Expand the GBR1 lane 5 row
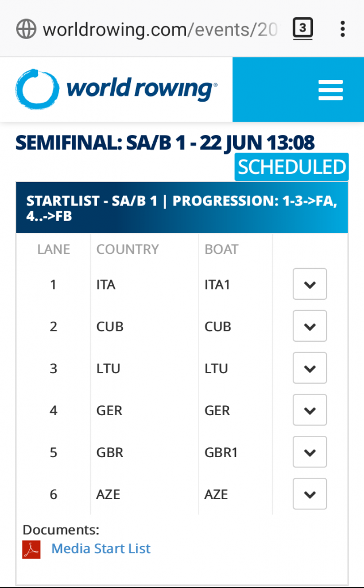 click(309, 452)
